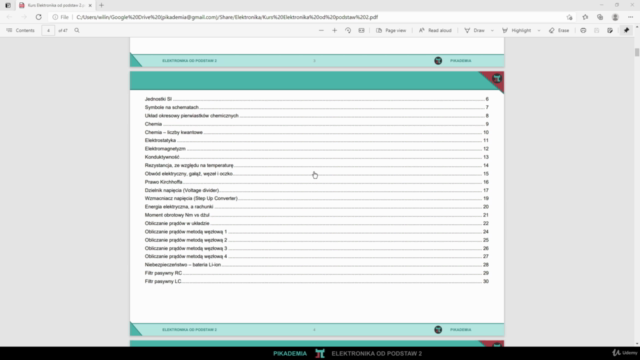
Task: Toggle fit to width view
Action: click(x=361, y=30)
